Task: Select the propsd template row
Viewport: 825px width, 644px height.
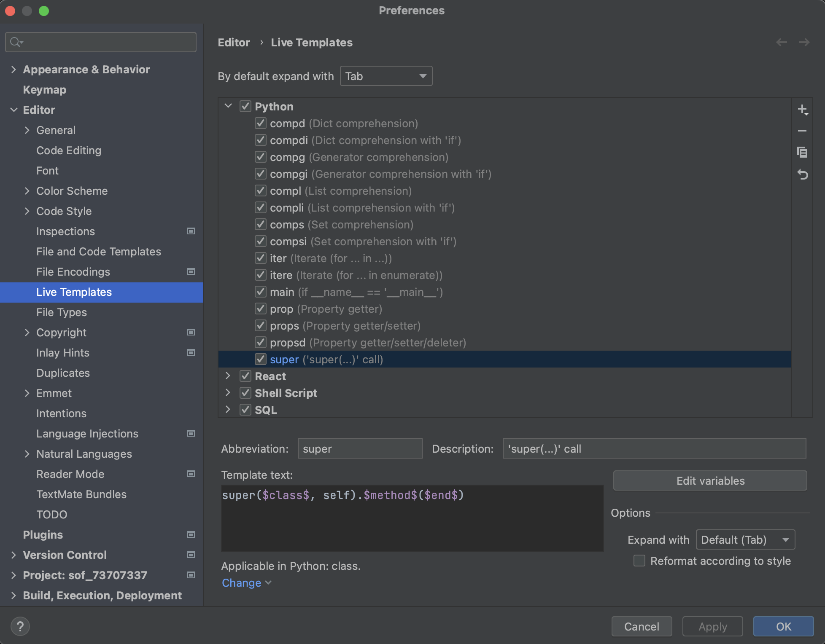Action: pyautogui.click(x=504, y=342)
